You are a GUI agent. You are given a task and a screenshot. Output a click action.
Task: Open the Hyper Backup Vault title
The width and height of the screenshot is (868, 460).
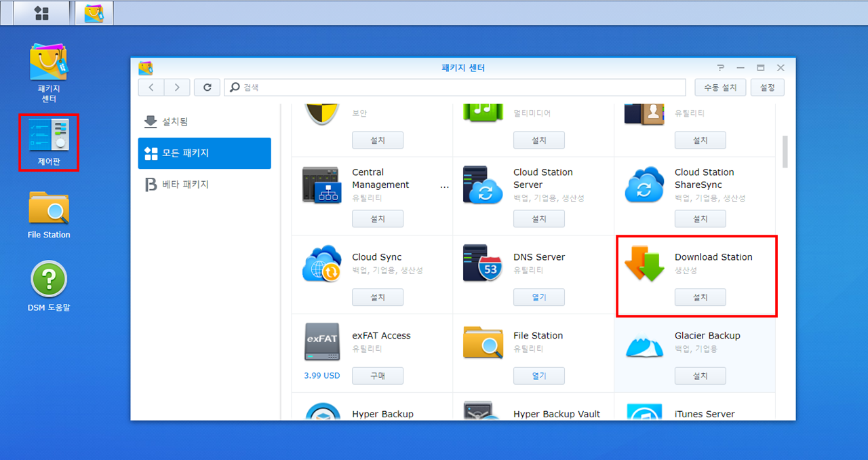[557, 414]
